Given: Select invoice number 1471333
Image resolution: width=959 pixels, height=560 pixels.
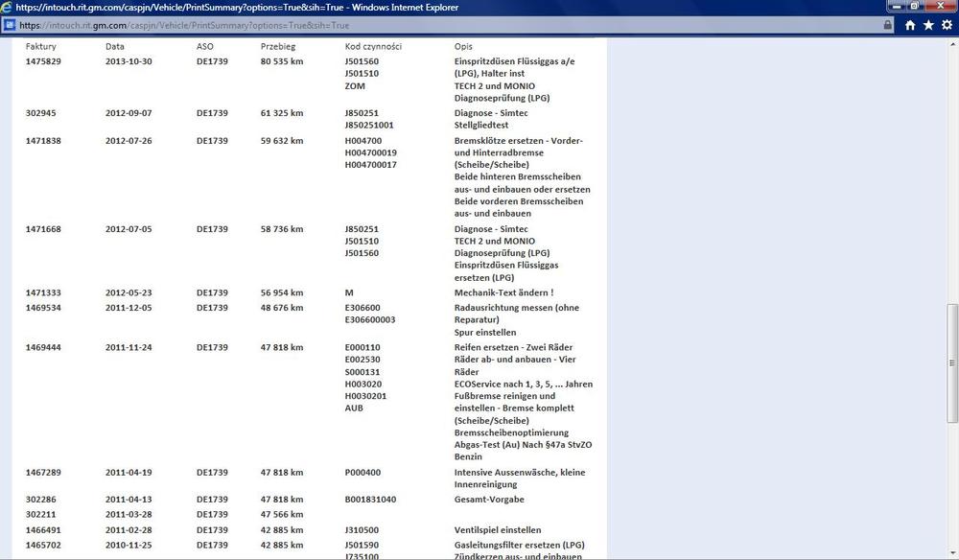Looking at the screenshot, I should coord(43,292).
